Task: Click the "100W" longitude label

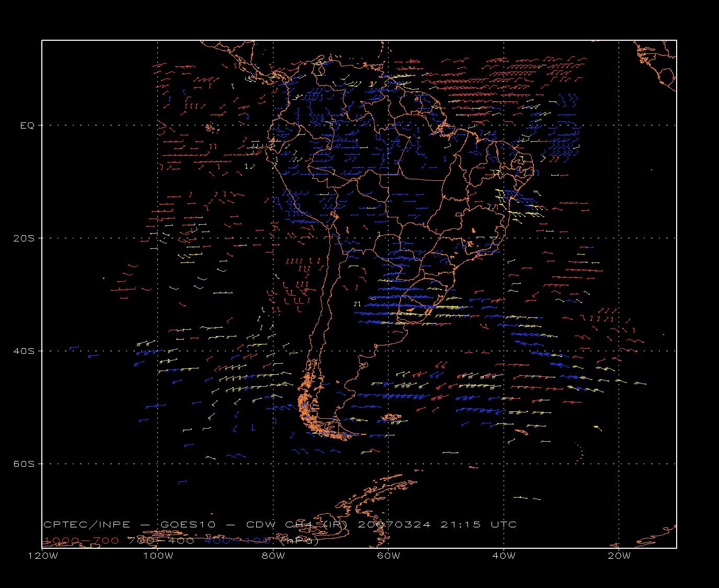Action: pos(158,556)
